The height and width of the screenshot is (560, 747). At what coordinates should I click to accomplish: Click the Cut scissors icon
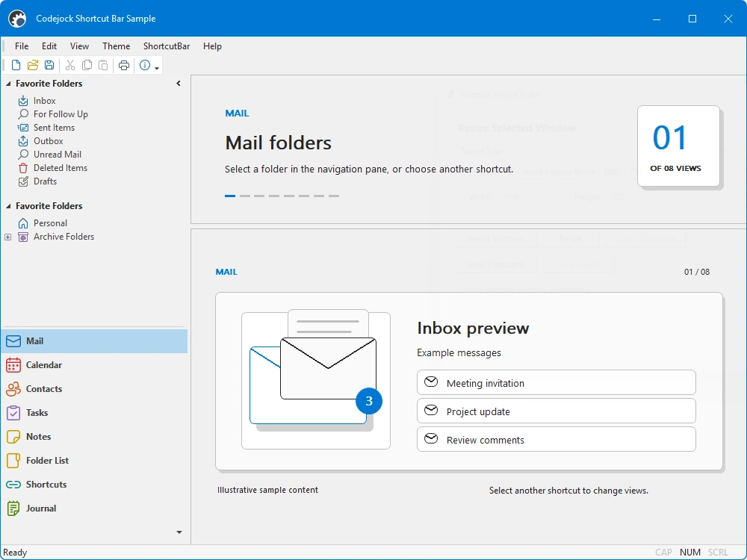coord(70,65)
